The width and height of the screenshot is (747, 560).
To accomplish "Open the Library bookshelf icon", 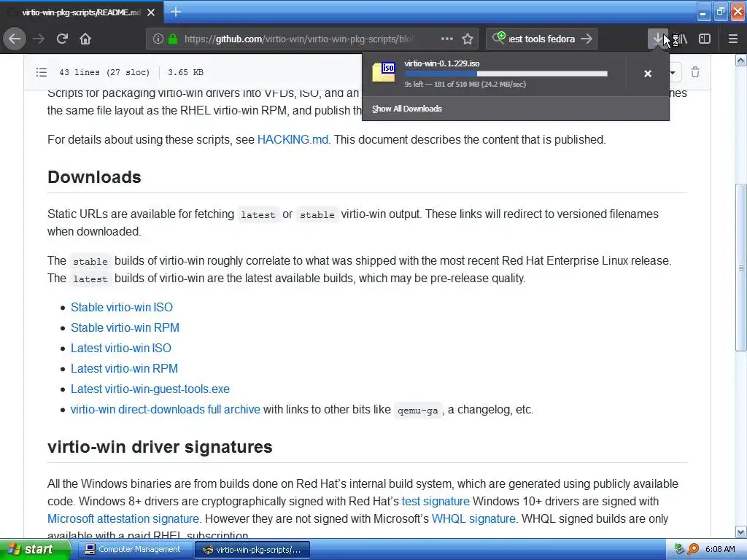I will coord(682,39).
